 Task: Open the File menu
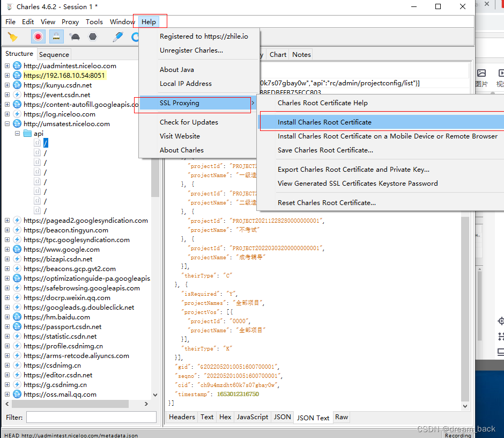coord(10,22)
